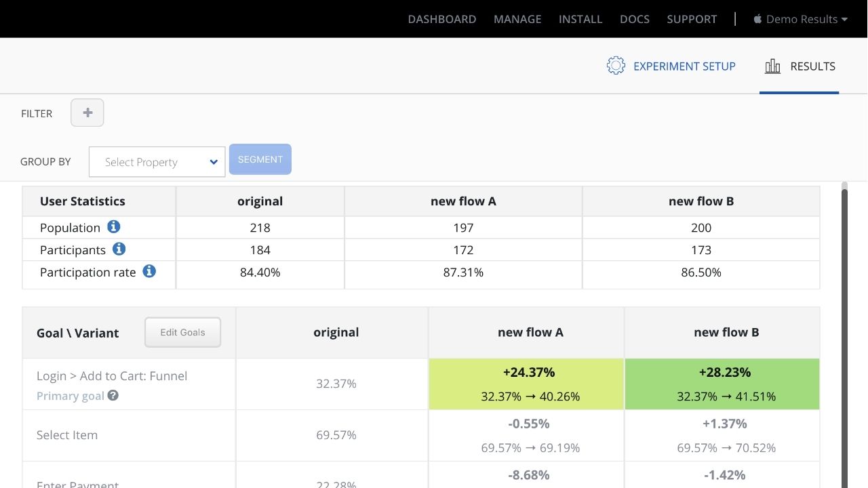Click the Primary goal help icon
The height and width of the screenshot is (488, 868).
113,395
